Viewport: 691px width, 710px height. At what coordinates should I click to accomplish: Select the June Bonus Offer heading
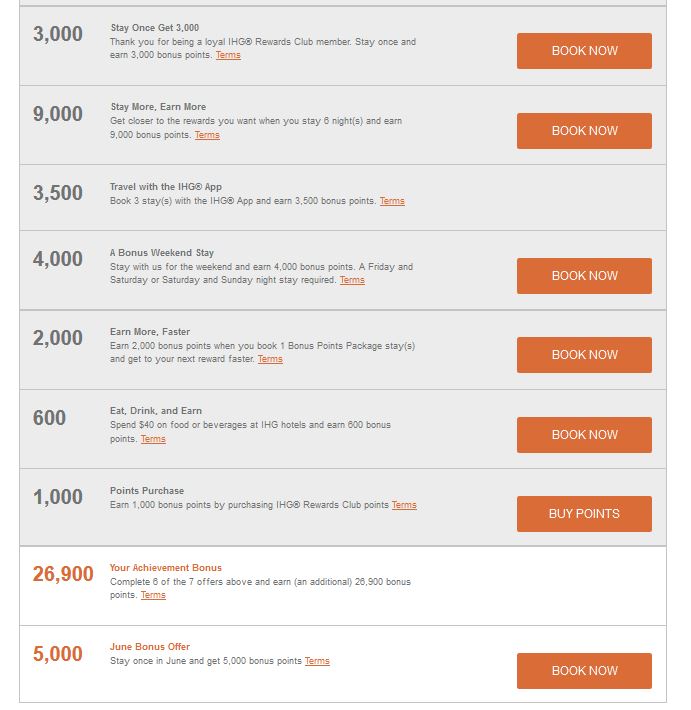coord(150,647)
